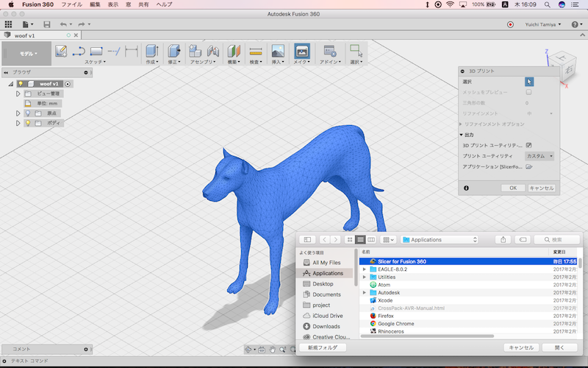
Task: Select the Create Sketch tool icon
Action: pos(61,51)
